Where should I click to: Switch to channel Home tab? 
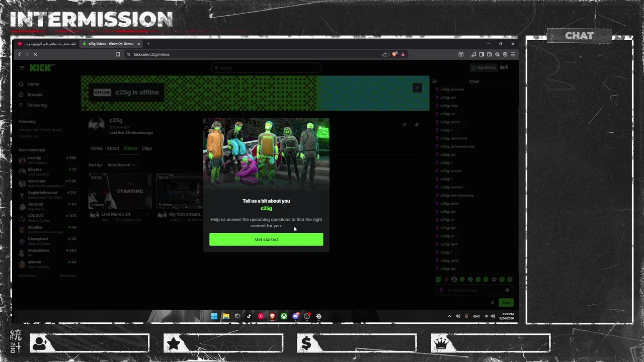96,148
